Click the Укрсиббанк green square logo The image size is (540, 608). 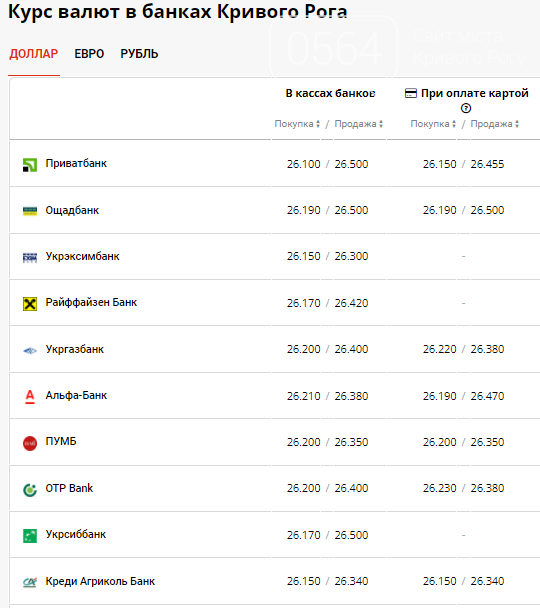click(x=30, y=536)
